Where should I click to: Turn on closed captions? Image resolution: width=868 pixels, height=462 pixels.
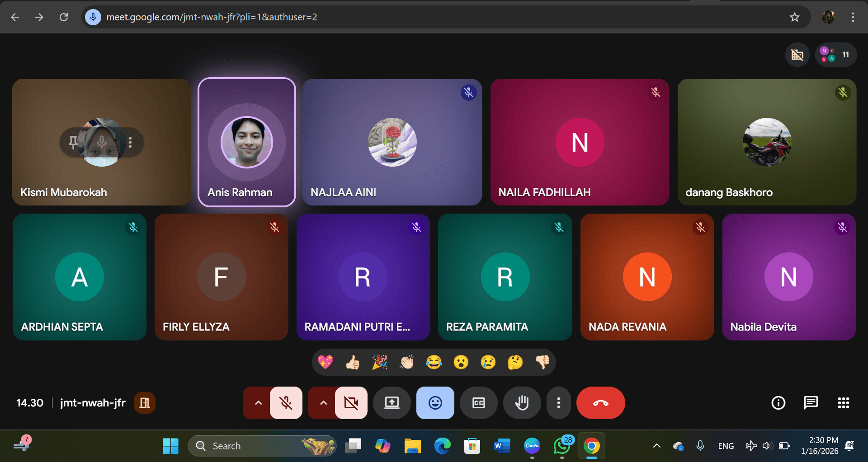point(478,403)
